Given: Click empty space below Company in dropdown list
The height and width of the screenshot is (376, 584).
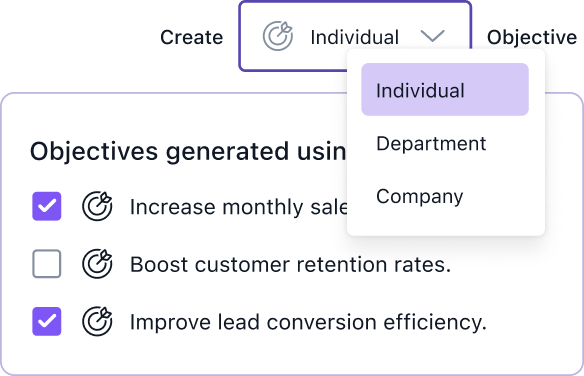Looking at the screenshot, I should [445, 223].
